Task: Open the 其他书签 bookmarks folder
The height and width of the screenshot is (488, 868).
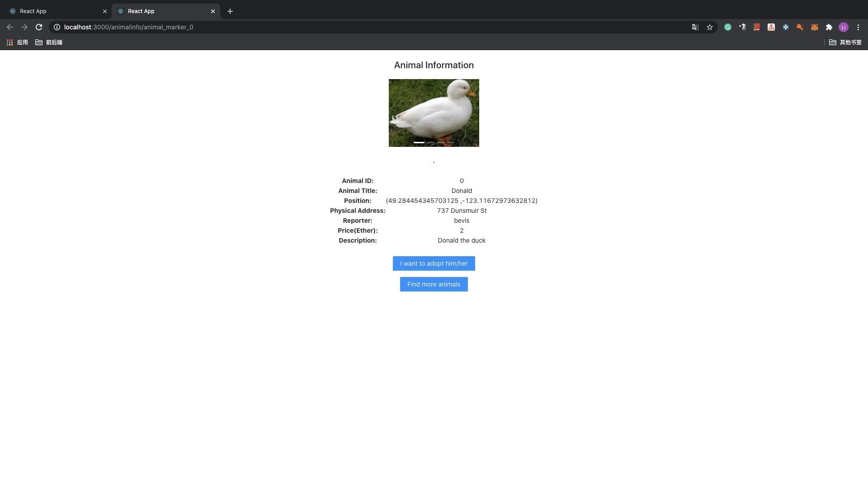Action: pyautogui.click(x=845, y=42)
